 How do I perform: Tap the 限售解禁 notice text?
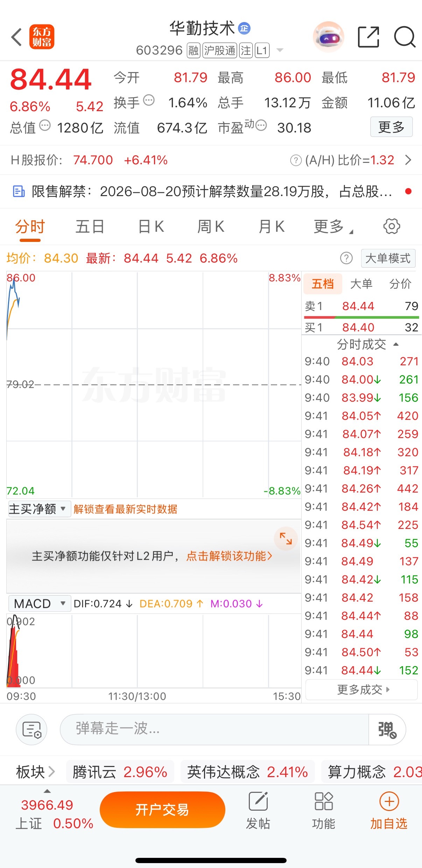point(211,192)
